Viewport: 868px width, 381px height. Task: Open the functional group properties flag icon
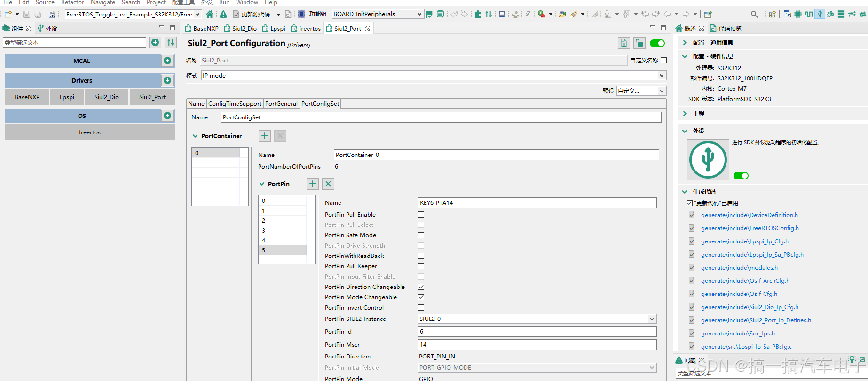429,14
